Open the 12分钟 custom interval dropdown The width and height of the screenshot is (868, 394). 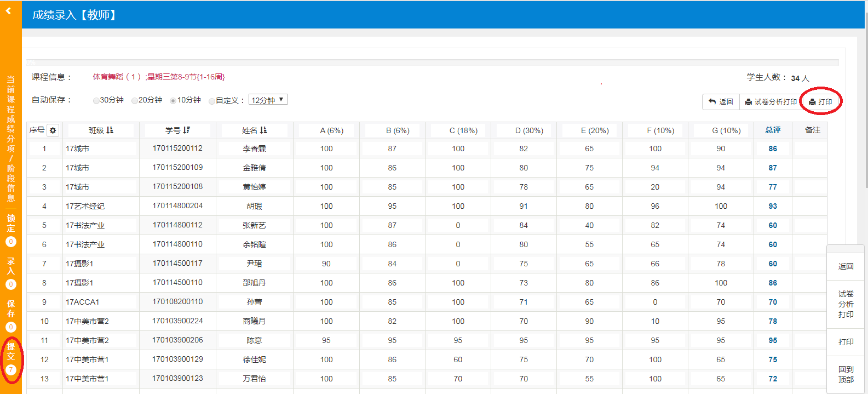pos(268,100)
